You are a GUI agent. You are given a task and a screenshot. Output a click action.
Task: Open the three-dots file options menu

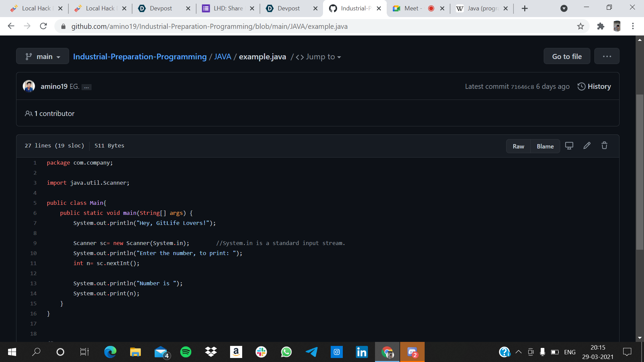point(607,56)
